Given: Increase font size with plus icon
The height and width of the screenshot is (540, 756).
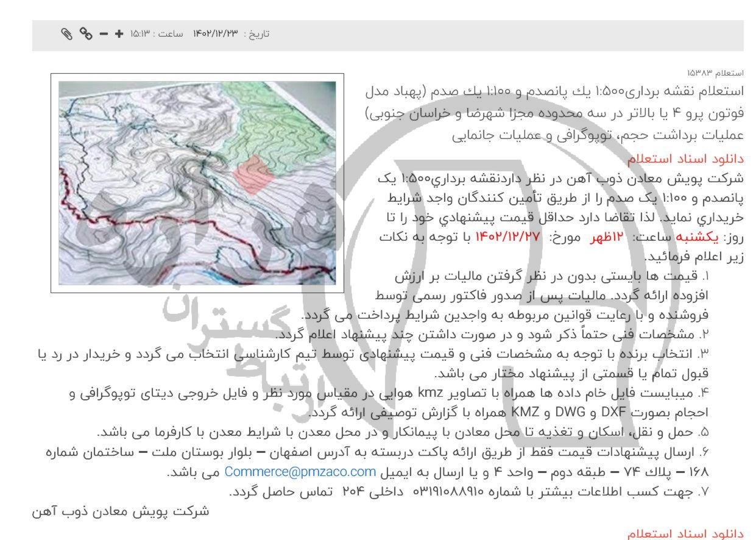Looking at the screenshot, I should click(119, 34).
